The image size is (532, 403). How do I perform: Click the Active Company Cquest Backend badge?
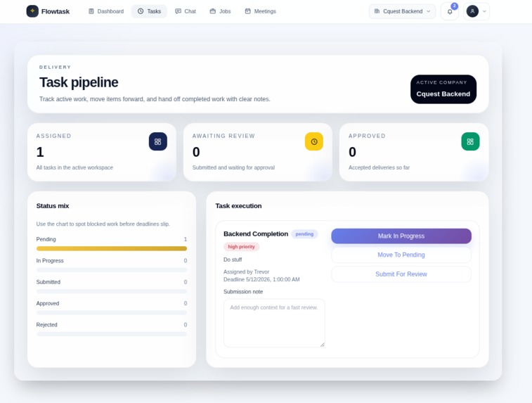coord(443,89)
